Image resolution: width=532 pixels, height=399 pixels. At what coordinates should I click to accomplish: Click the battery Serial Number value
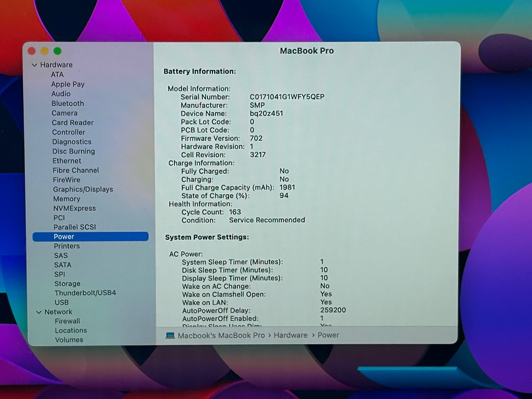tap(287, 97)
